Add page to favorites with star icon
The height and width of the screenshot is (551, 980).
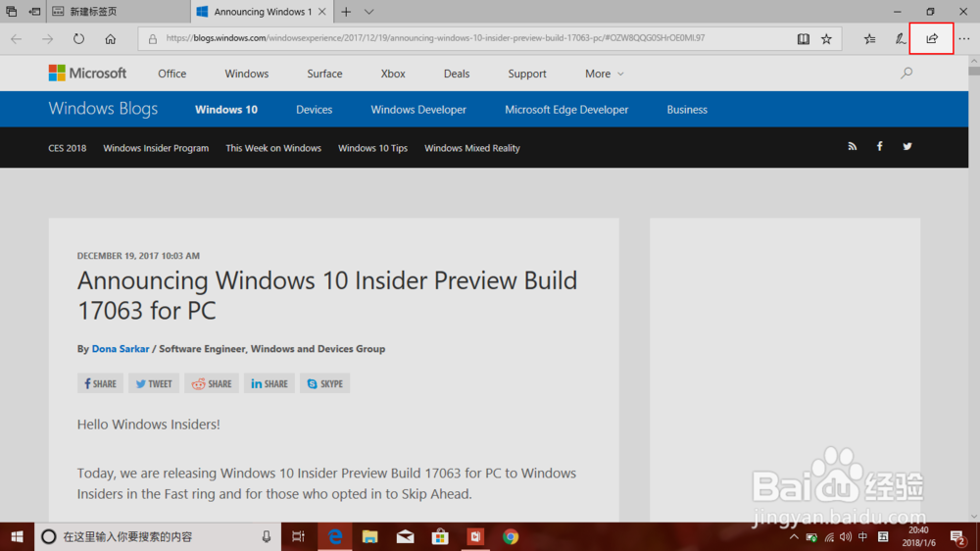tap(826, 38)
